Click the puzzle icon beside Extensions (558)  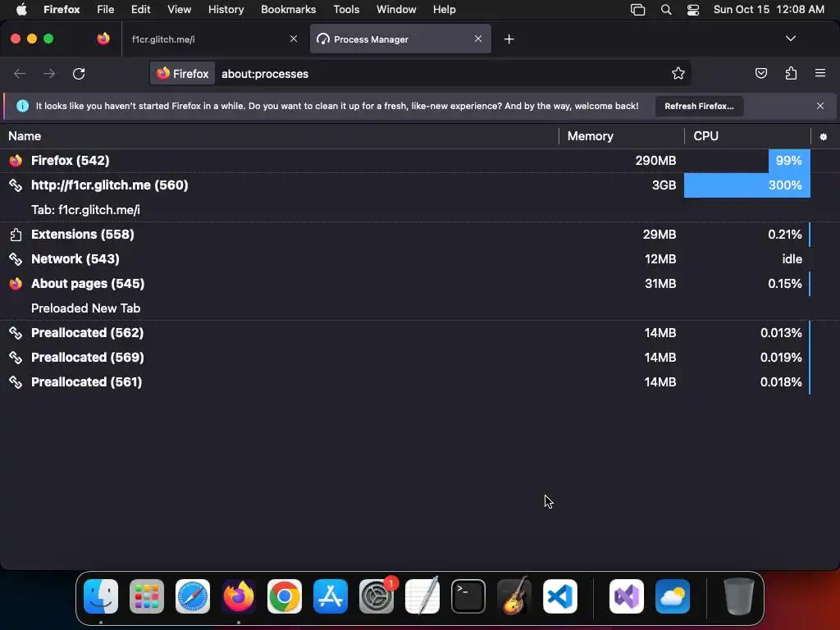16,235
